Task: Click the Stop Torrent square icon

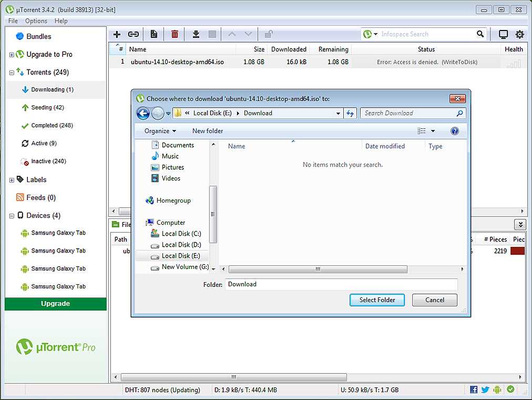Action: [x=212, y=34]
